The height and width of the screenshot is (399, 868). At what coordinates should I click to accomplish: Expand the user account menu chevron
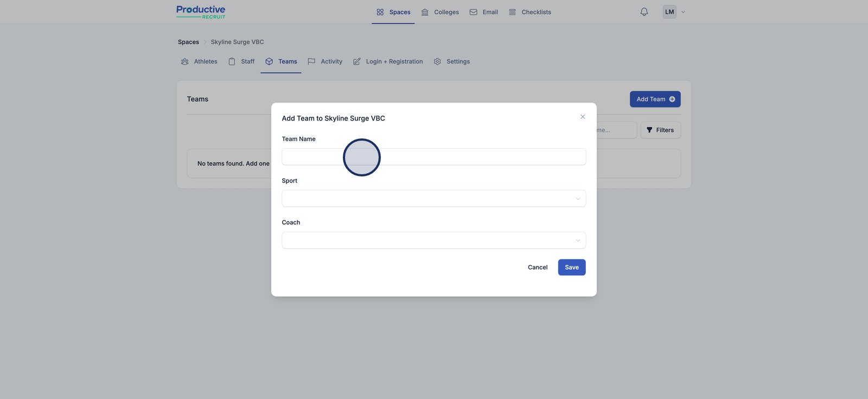[x=683, y=12]
